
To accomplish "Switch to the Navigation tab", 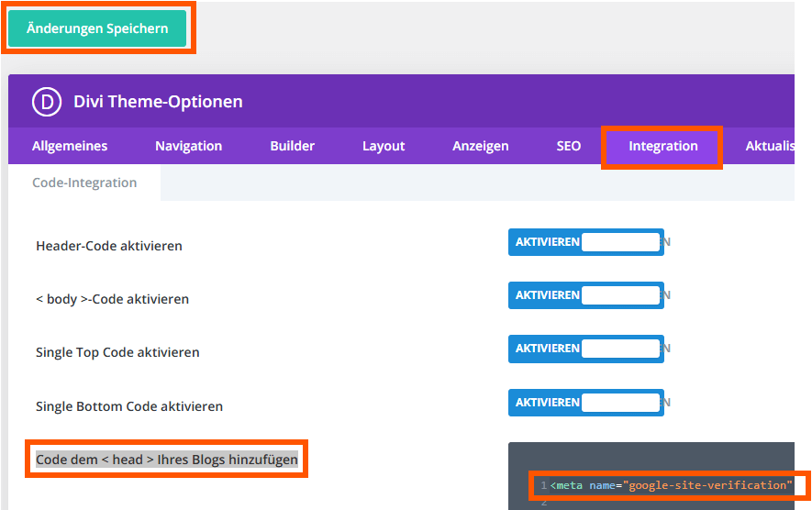I will tap(188, 146).
